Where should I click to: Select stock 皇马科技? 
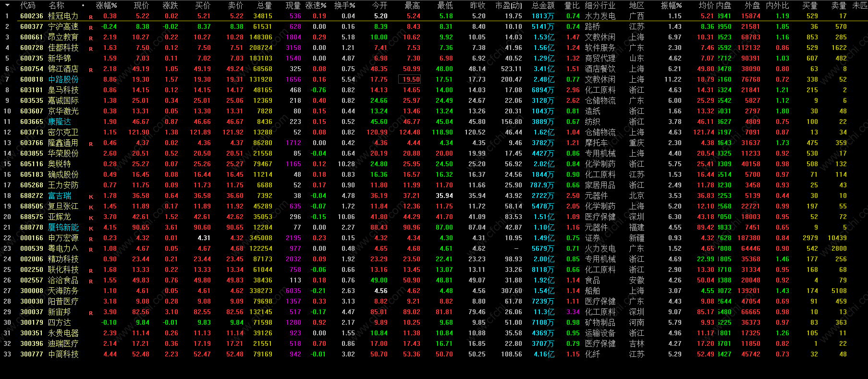point(63,90)
